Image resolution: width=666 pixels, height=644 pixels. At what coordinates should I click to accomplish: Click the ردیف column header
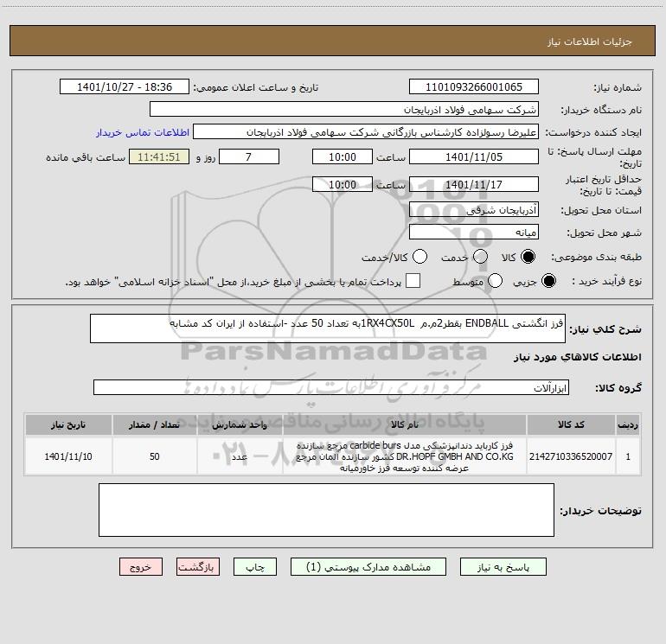(628, 425)
